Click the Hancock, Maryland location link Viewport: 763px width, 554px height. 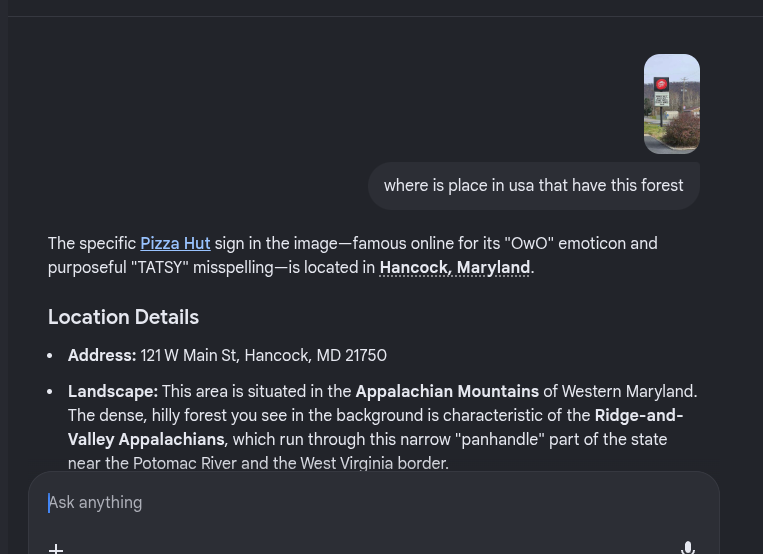(454, 268)
